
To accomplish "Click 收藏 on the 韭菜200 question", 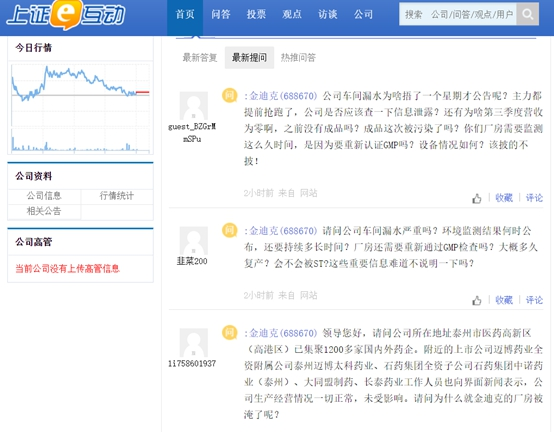I will (504, 300).
